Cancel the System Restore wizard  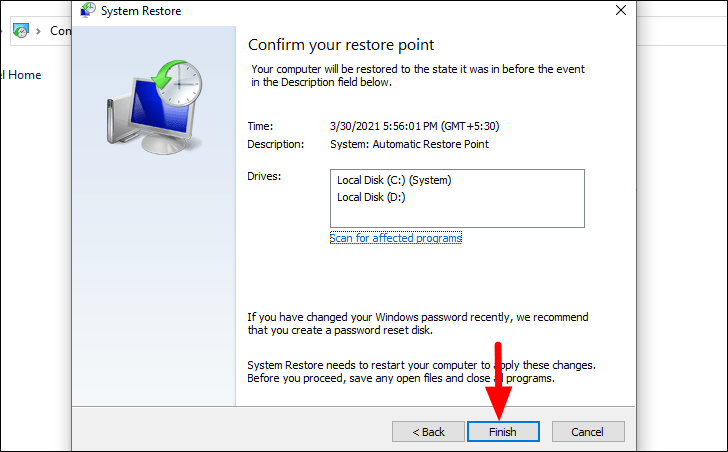tap(588, 432)
